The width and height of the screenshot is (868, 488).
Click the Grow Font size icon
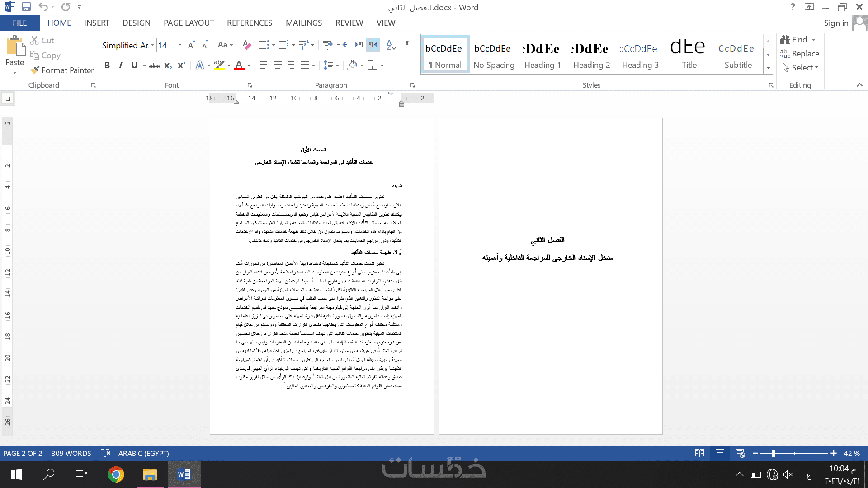coord(191,45)
